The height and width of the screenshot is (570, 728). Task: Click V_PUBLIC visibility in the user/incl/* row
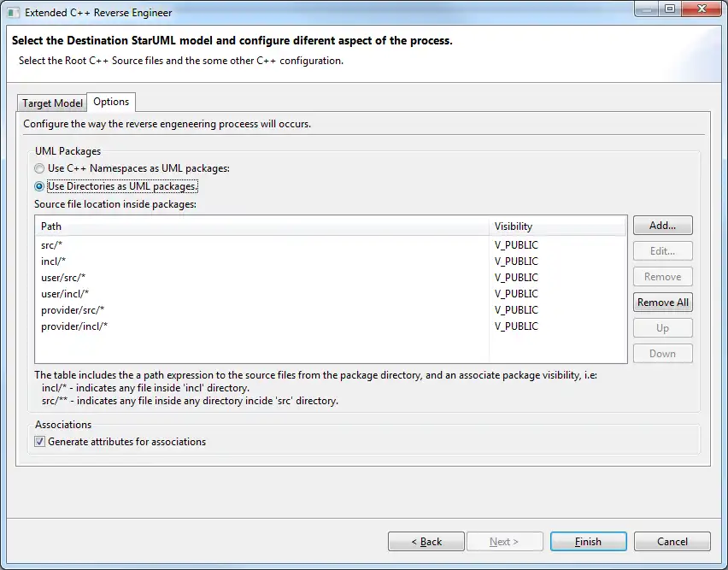[x=516, y=294]
